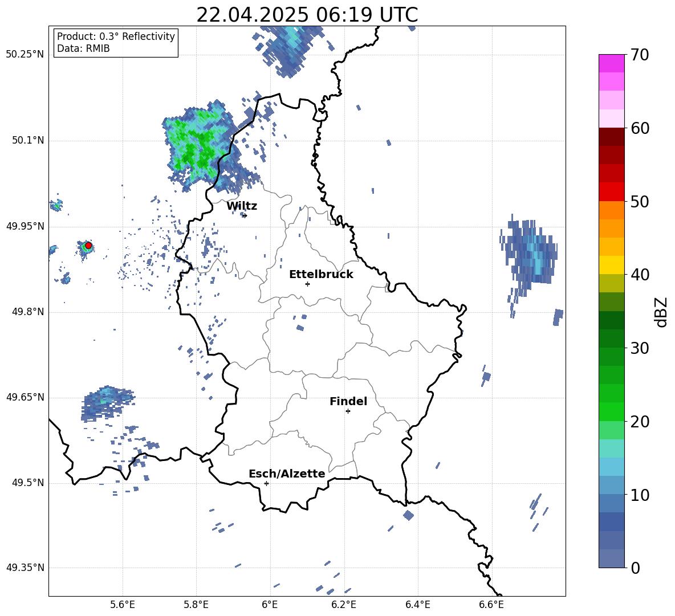Click the red dot marker on the map

pyautogui.click(x=88, y=246)
